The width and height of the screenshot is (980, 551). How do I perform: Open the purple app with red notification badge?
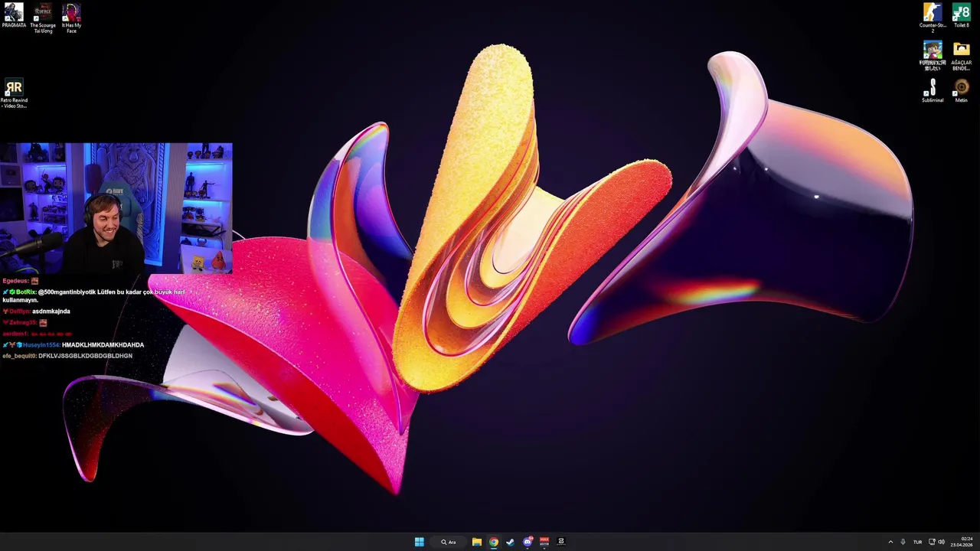point(528,542)
